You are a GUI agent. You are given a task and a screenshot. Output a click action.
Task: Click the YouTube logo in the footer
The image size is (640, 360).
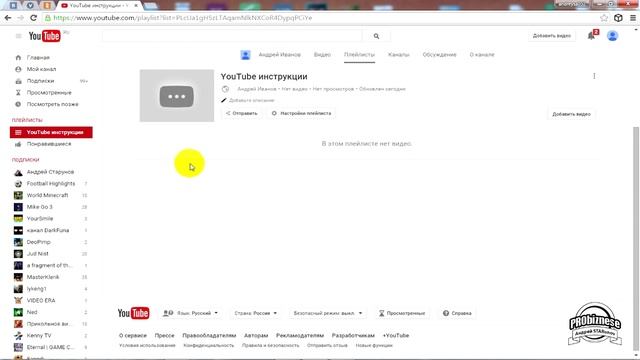133,313
